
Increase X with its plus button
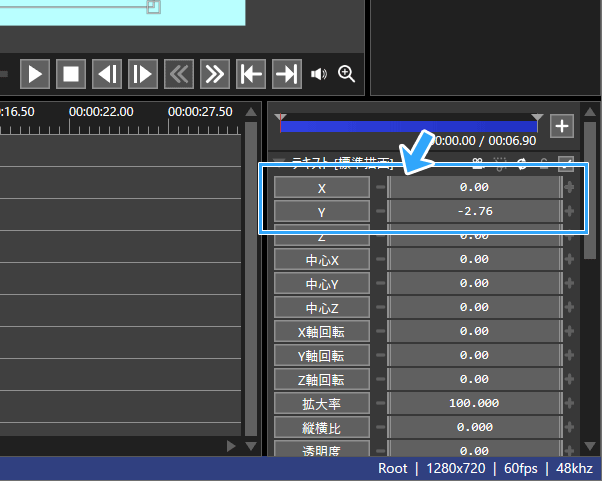click(569, 187)
